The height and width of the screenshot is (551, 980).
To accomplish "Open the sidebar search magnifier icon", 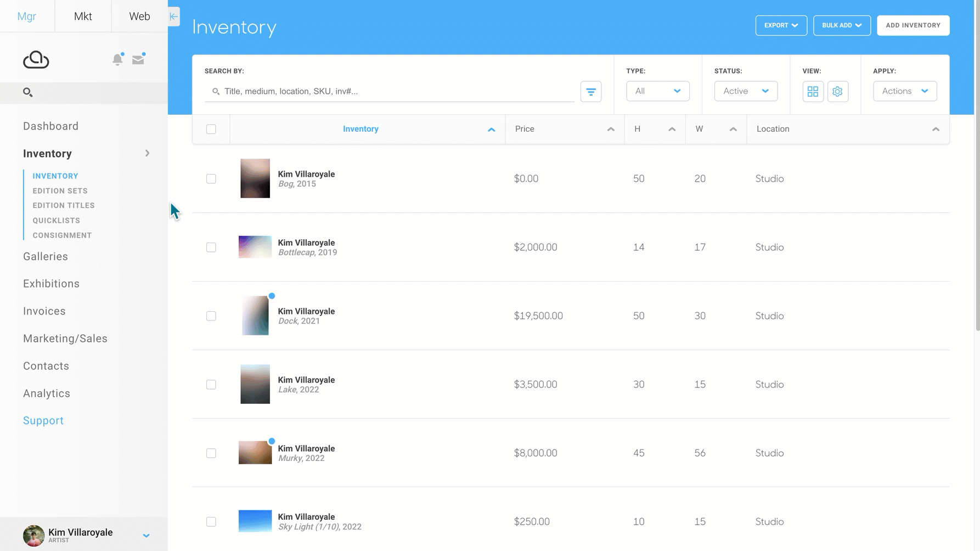I will [x=27, y=92].
